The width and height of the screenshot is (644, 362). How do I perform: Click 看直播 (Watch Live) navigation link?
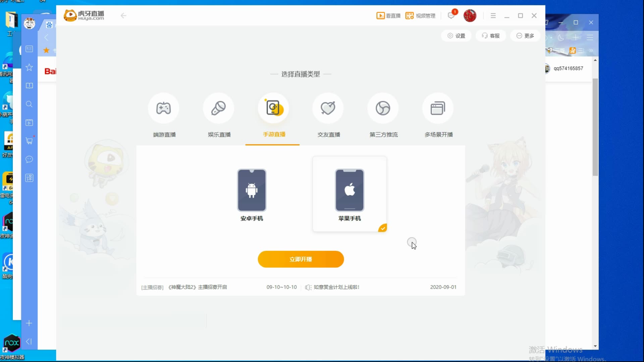(388, 15)
